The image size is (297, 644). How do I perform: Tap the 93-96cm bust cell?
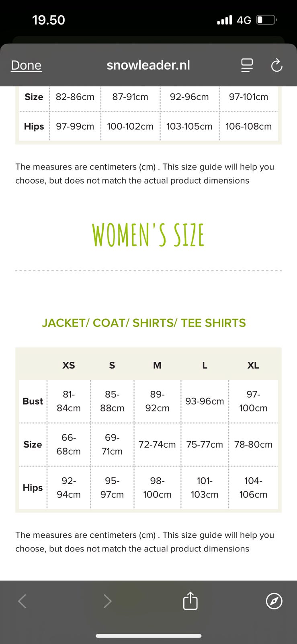coord(205,401)
